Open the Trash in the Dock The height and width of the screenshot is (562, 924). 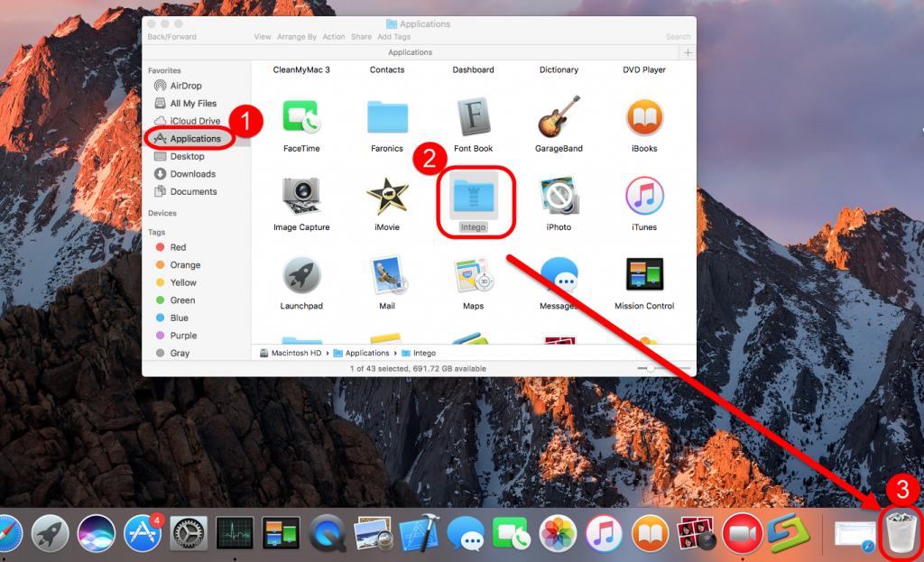coord(901,532)
